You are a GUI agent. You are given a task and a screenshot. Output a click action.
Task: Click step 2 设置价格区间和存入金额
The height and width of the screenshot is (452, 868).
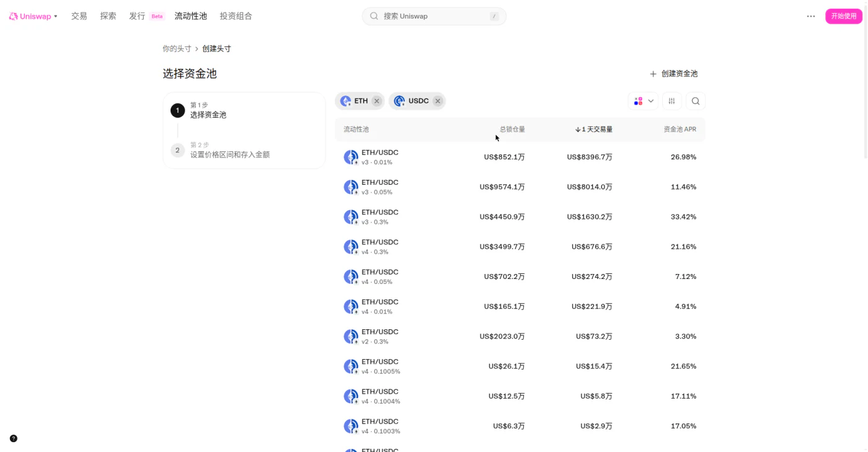pos(220,150)
